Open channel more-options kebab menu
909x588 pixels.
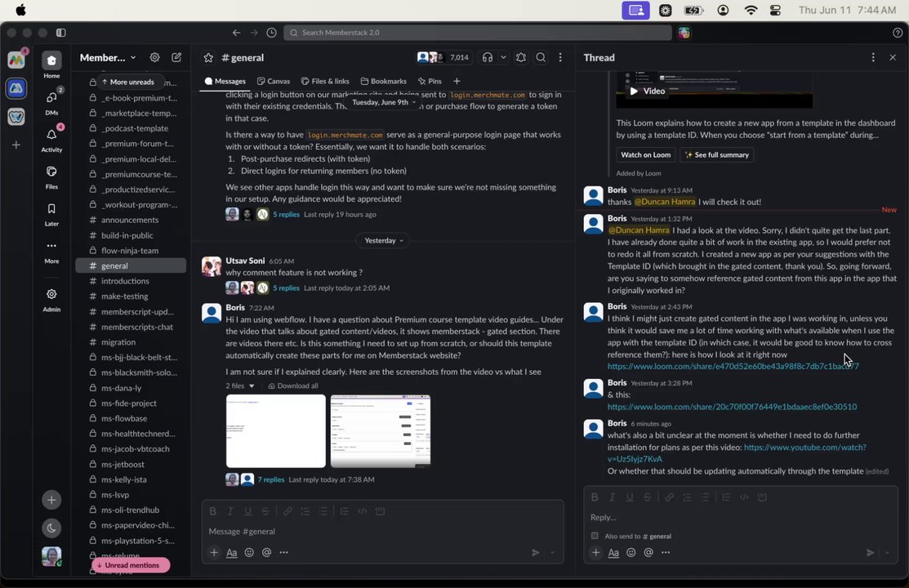click(560, 57)
